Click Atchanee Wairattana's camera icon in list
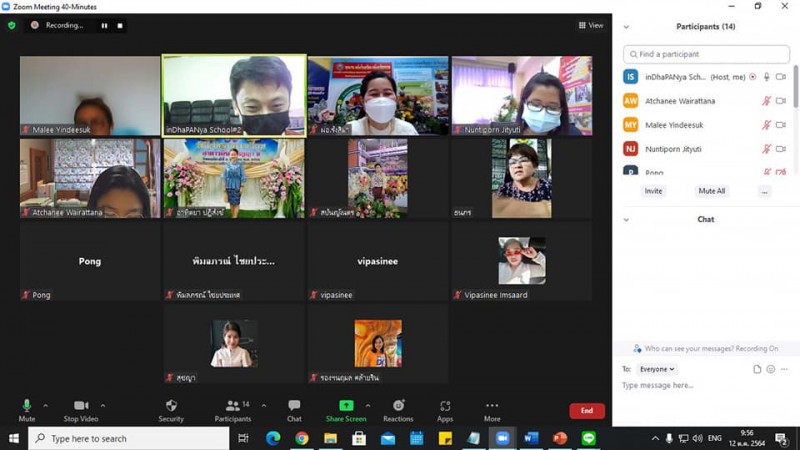This screenshot has height=450, width=800. [x=781, y=101]
